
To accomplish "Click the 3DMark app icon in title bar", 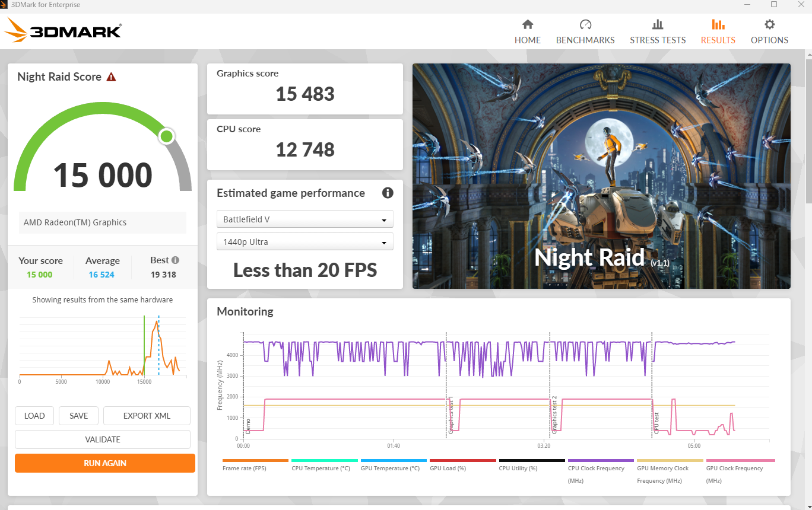I will (x=5, y=5).
